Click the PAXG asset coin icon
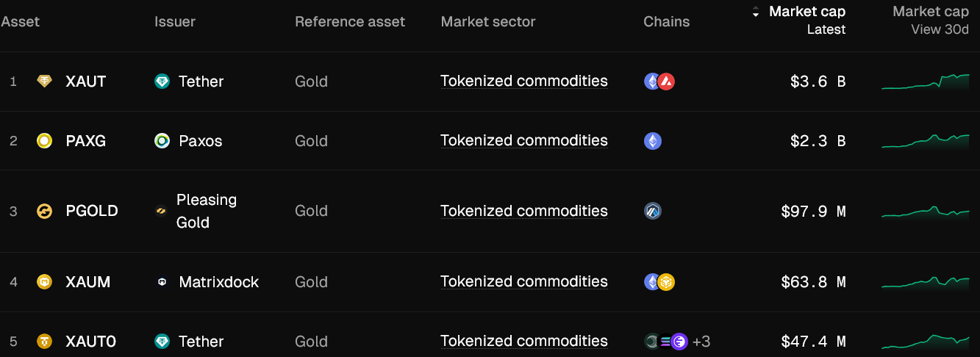980x357 pixels. [45, 141]
